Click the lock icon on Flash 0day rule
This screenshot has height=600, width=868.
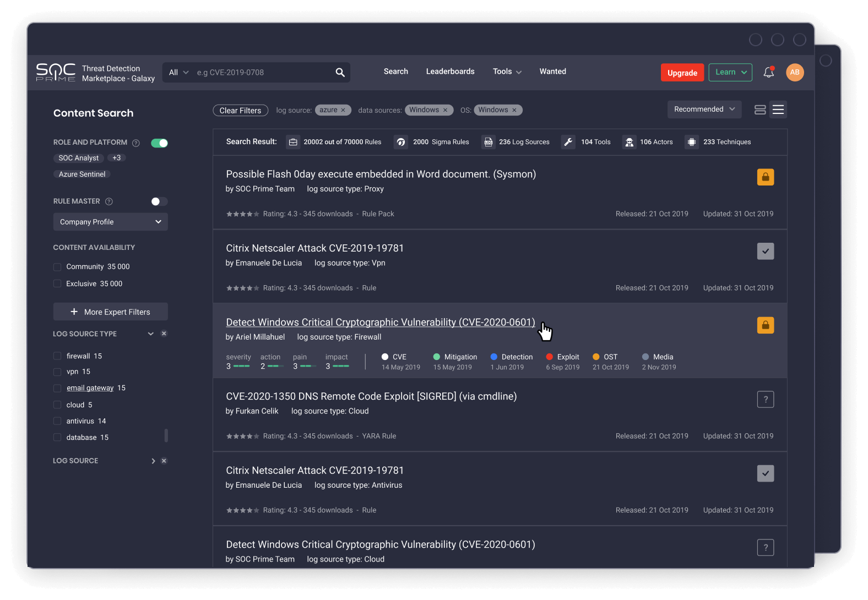coord(765,177)
